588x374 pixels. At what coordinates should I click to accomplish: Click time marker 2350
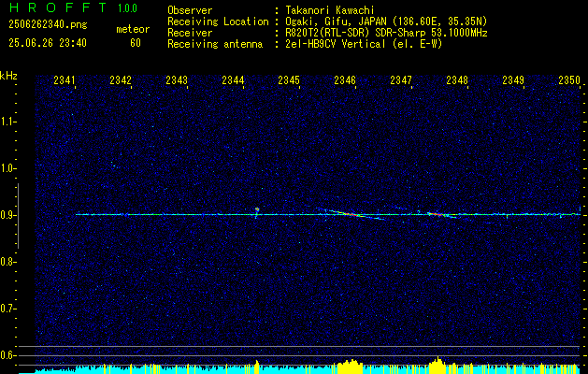(x=569, y=80)
